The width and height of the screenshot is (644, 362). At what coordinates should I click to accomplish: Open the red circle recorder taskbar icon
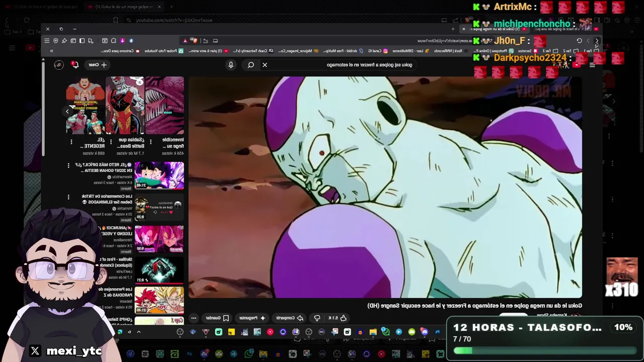(270, 332)
